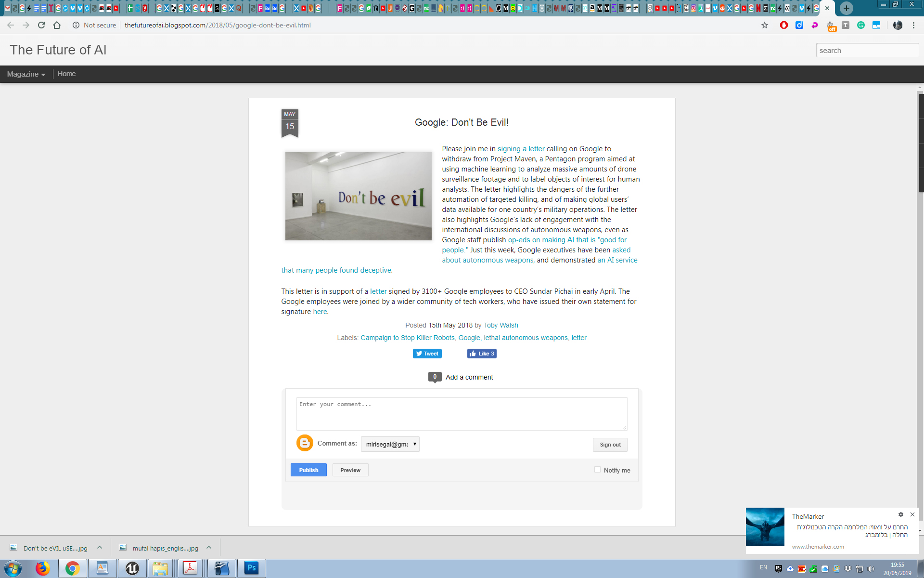Enable the Notify me checkbox
This screenshot has height=578, width=924.
[x=597, y=470]
